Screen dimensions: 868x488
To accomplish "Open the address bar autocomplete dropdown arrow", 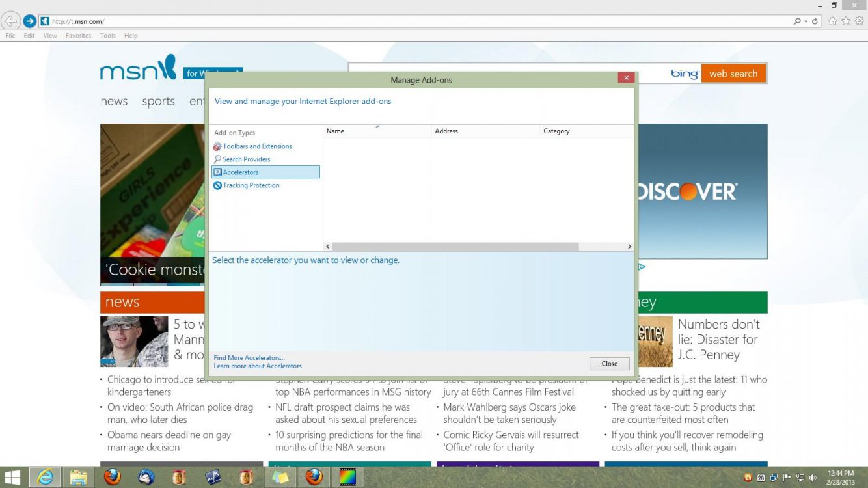I will [806, 21].
